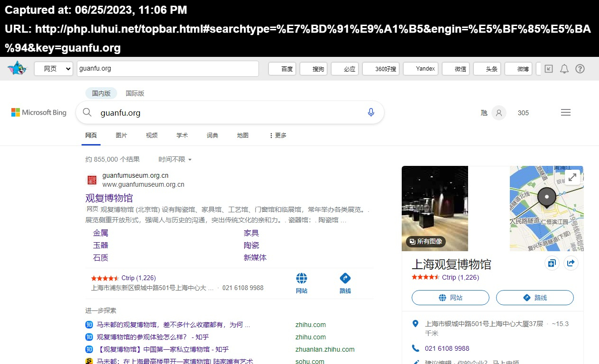Click the Bing search box with guanfu.org
This screenshot has height=364, width=599.
(230, 113)
